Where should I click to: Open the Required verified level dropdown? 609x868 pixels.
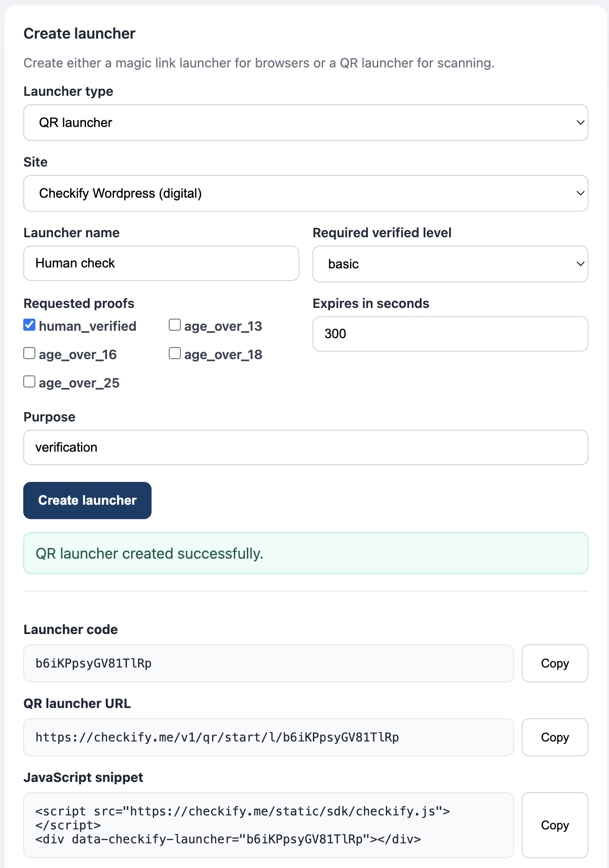coord(450,264)
